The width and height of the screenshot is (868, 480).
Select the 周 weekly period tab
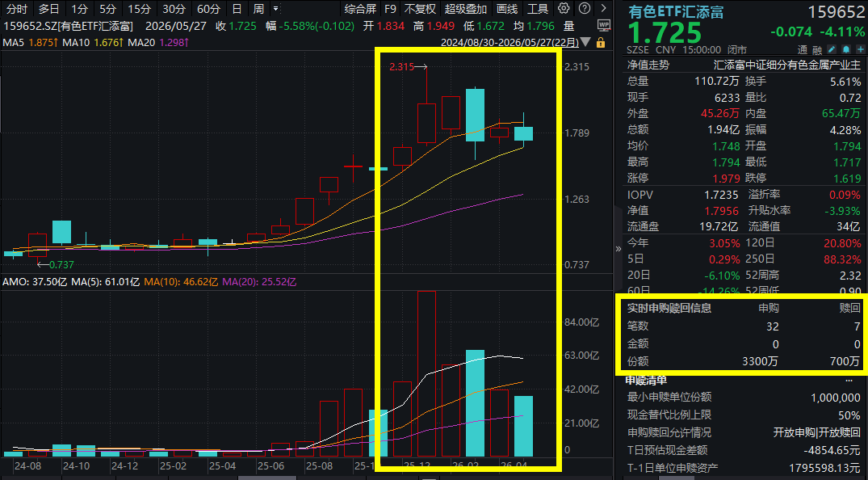coord(258,9)
